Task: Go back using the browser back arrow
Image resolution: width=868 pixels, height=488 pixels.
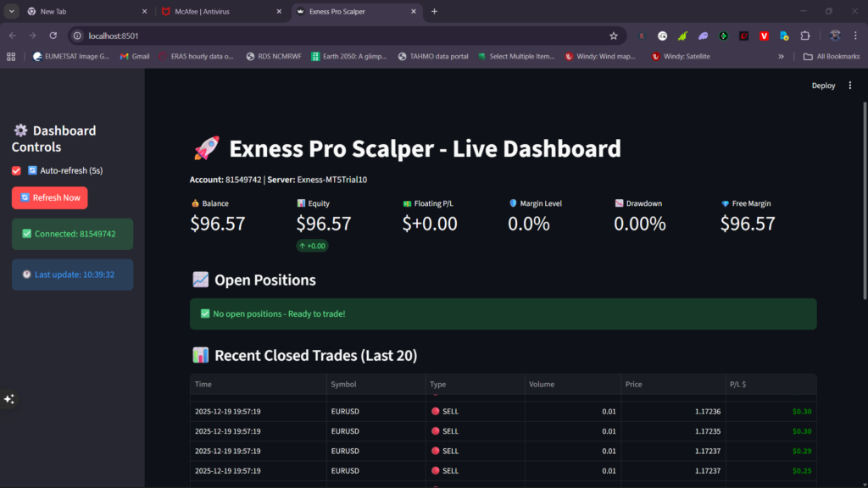Action: [x=13, y=36]
